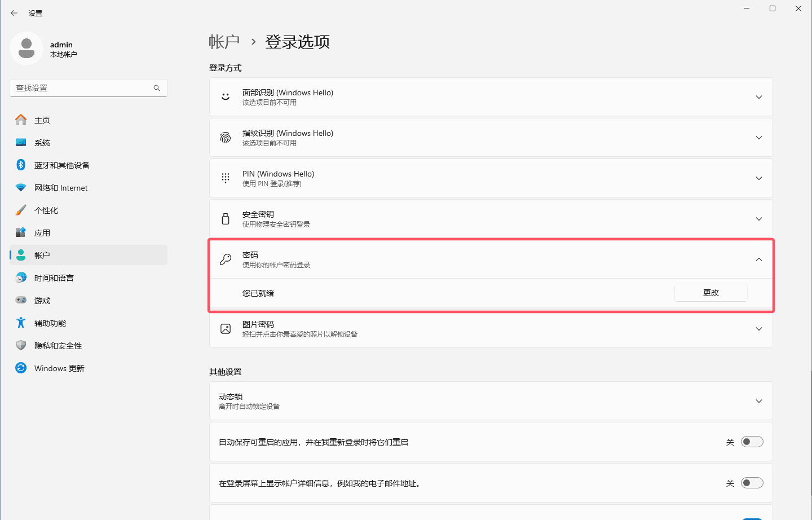
Task: Click 离开时自动锁定设备 description
Action: (x=249, y=407)
